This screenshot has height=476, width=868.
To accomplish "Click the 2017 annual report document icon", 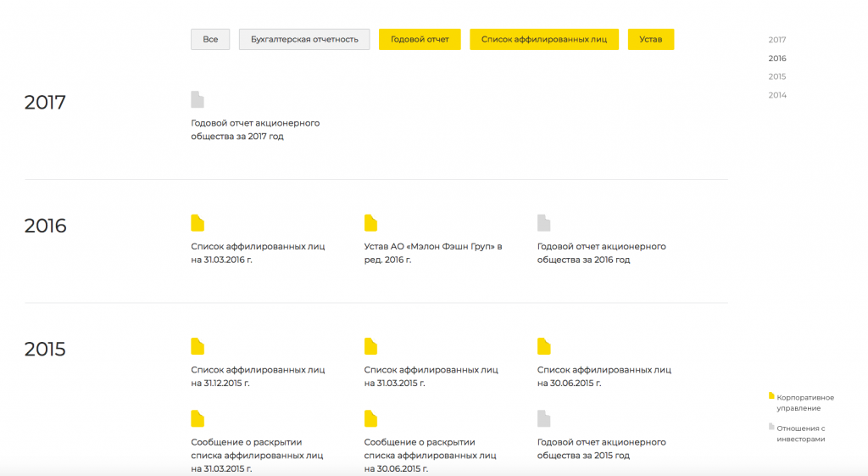I will tap(198, 100).
